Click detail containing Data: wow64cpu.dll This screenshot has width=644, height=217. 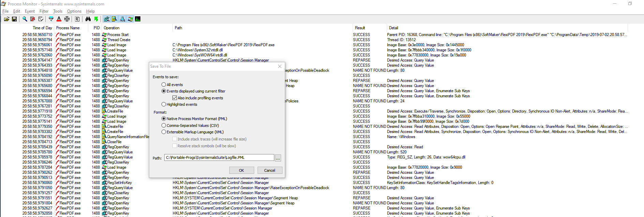tap(426, 157)
